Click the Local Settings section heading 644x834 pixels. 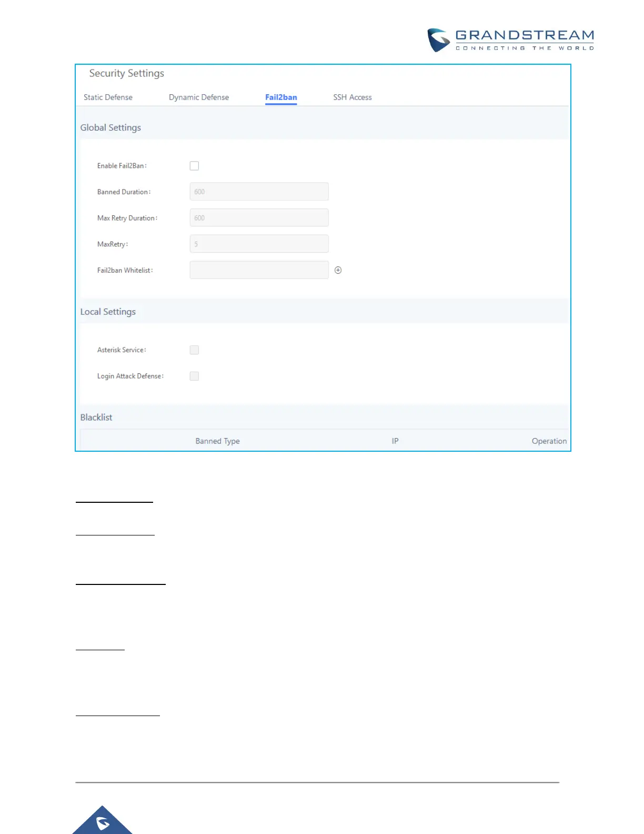(x=108, y=312)
